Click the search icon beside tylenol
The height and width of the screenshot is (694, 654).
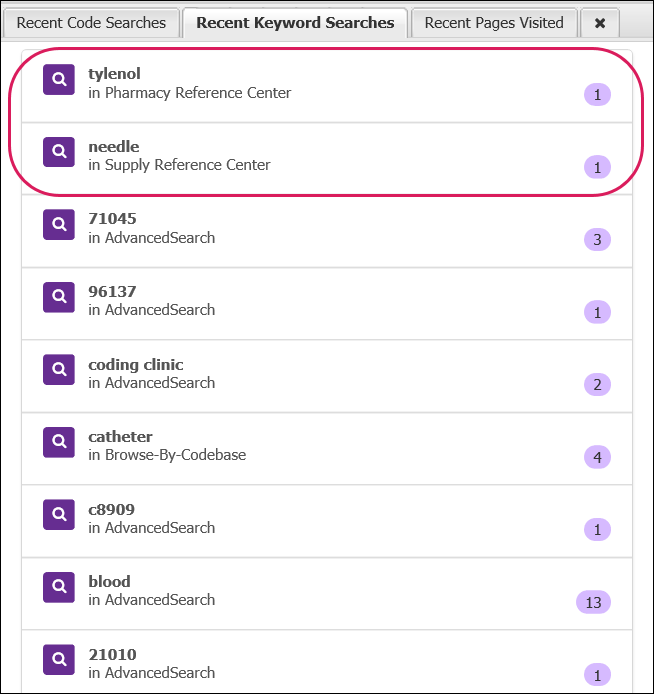pos(59,79)
